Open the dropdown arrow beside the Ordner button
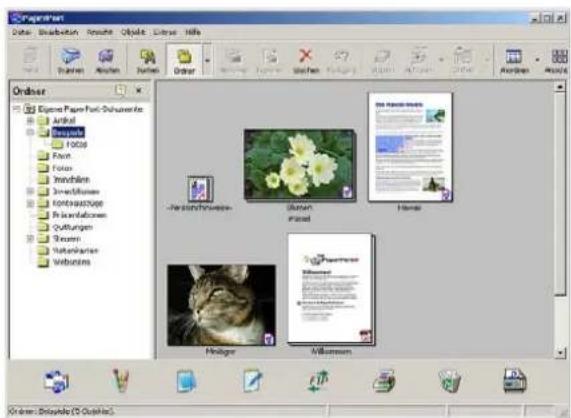 pos(207,60)
